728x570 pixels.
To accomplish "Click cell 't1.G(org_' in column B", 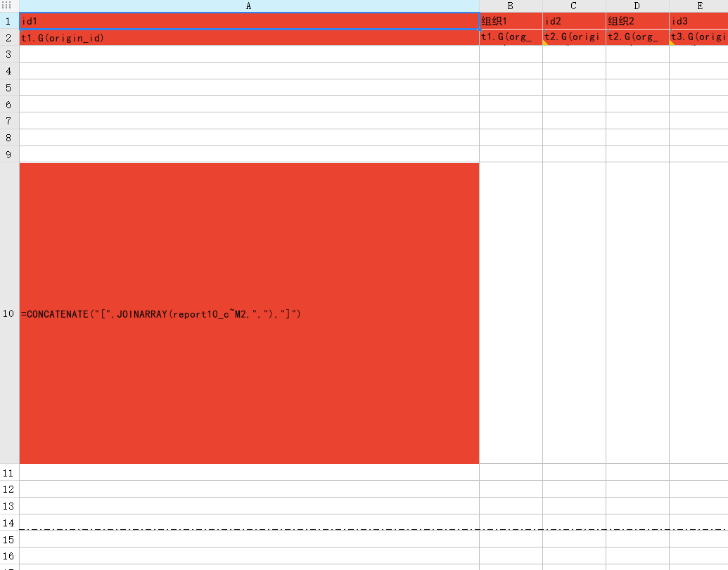I will pos(511,37).
